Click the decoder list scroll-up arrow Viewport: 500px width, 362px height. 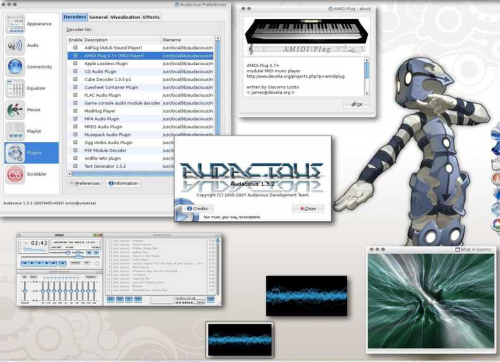point(218,38)
